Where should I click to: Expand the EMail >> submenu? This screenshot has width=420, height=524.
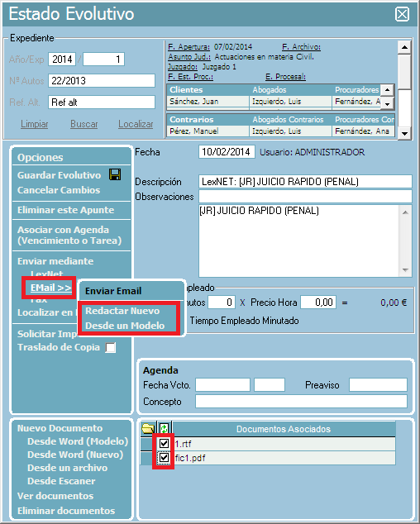point(50,288)
